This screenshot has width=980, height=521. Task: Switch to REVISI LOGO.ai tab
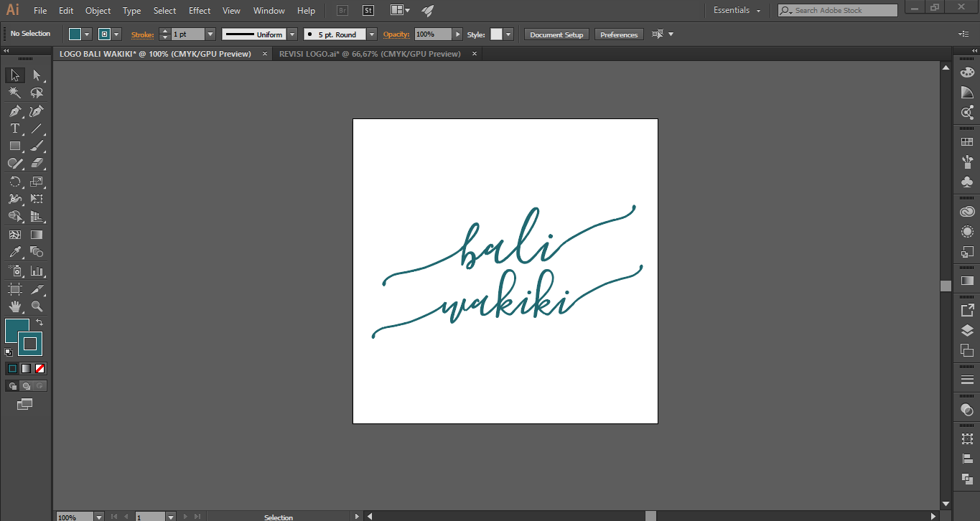pos(370,54)
